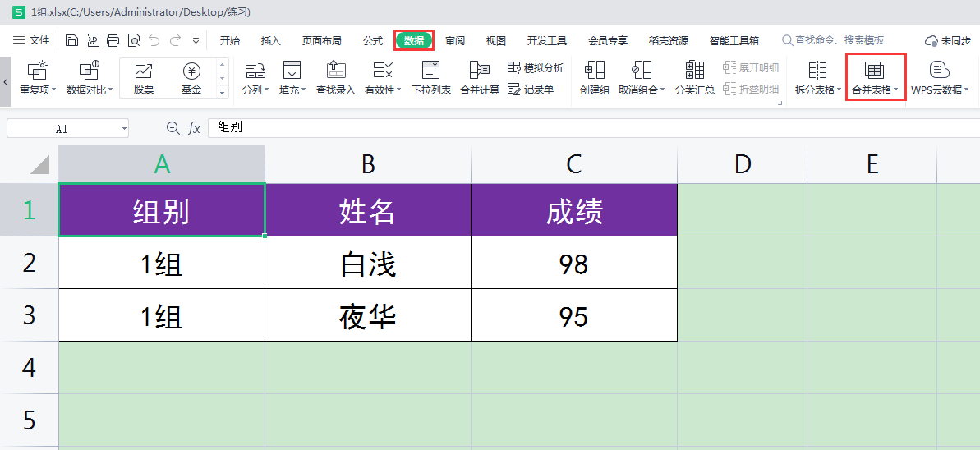
Task: Click the Redo arrow icon
Action: 175,40
